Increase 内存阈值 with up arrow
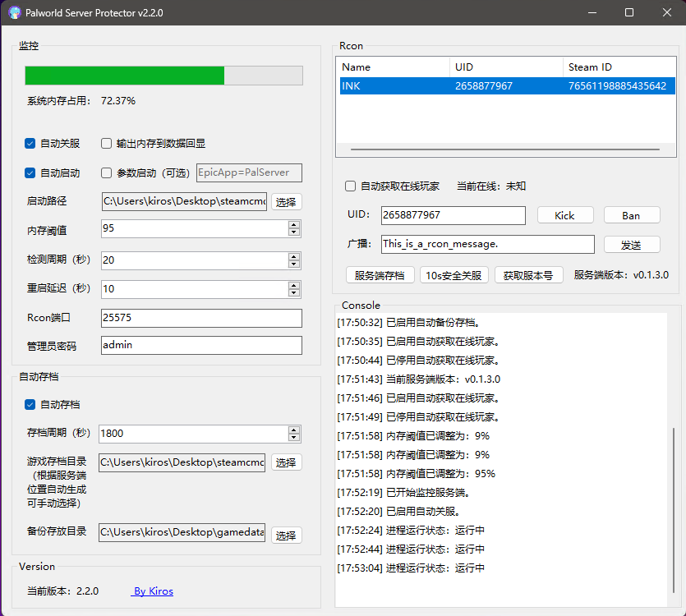 click(x=294, y=224)
